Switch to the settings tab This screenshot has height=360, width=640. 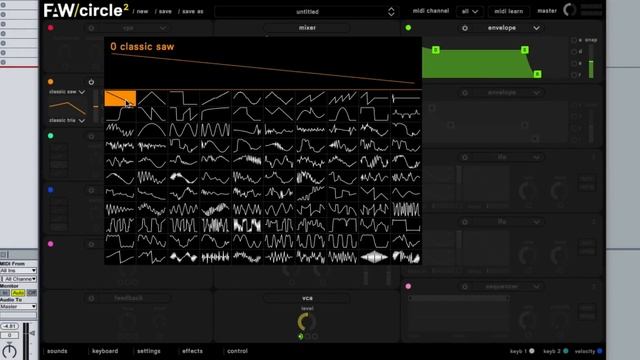149,351
